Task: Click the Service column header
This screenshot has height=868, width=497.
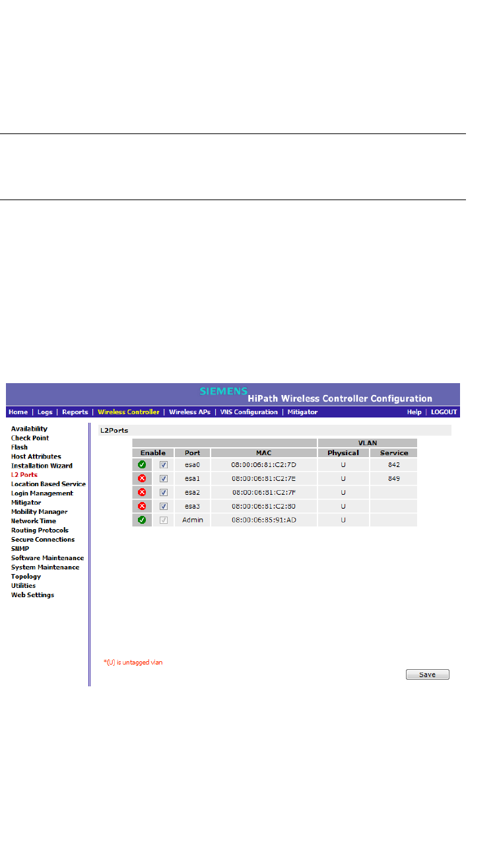Action: click(x=394, y=453)
